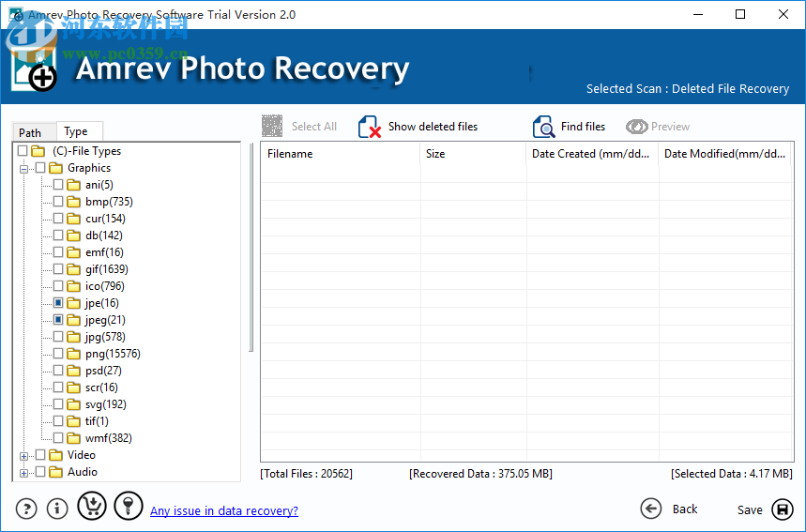Click the Show deleted files label

tap(433, 127)
